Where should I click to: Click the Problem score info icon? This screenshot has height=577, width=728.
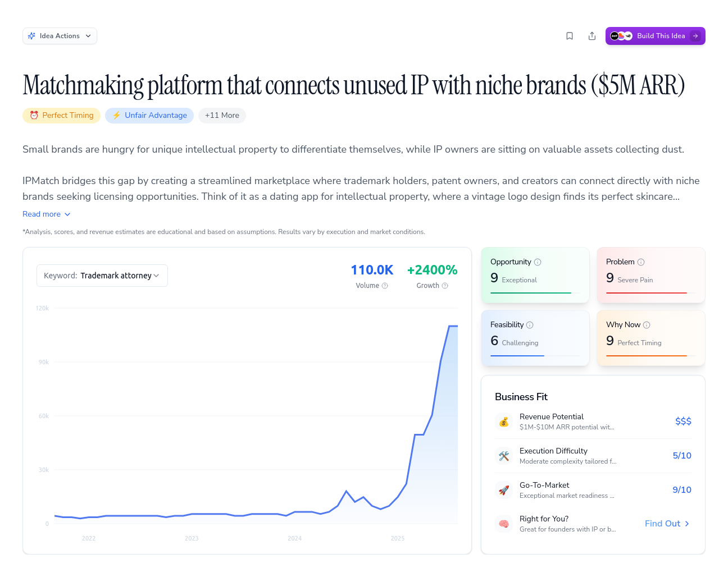(x=641, y=262)
